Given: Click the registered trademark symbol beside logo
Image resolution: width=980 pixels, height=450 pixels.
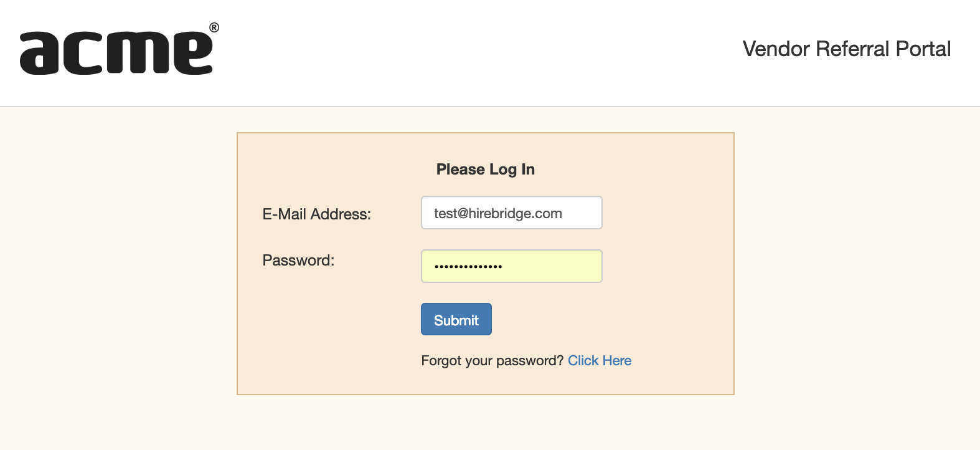Looking at the screenshot, I should click(214, 27).
